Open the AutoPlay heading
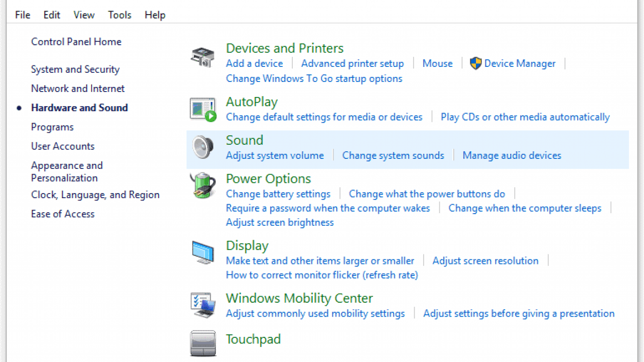The height and width of the screenshot is (362, 644). [x=252, y=102]
